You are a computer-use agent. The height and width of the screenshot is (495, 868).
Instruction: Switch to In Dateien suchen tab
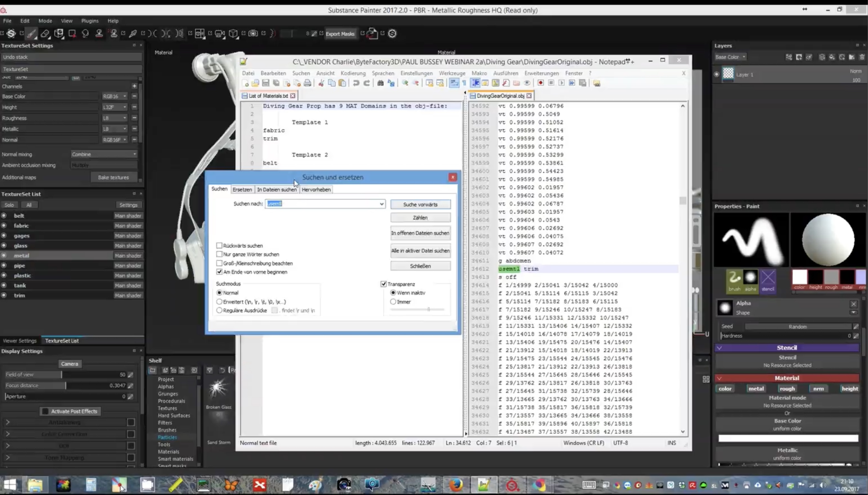(x=277, y=189)
